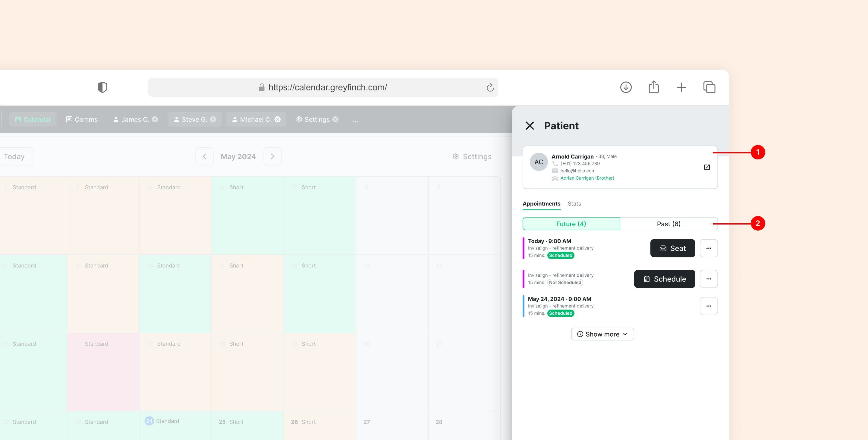Switch to the Past (6) appointments tab
This screenshot has width=868, height=440.
[669, 223]
